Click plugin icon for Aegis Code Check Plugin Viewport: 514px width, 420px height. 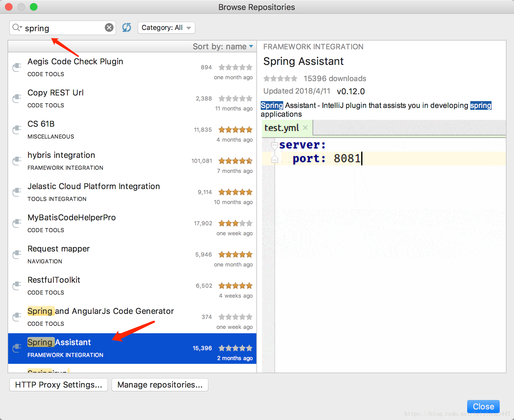point(17,67)
